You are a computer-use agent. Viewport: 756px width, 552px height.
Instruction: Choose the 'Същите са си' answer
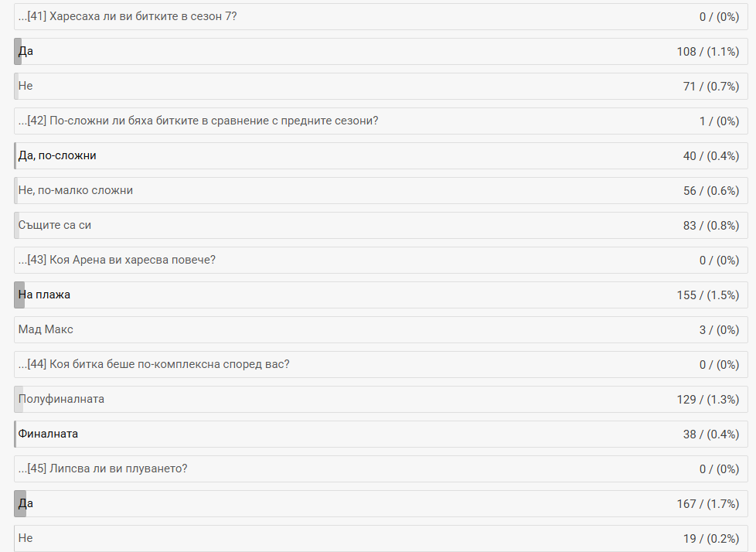(x=56, y=225)
